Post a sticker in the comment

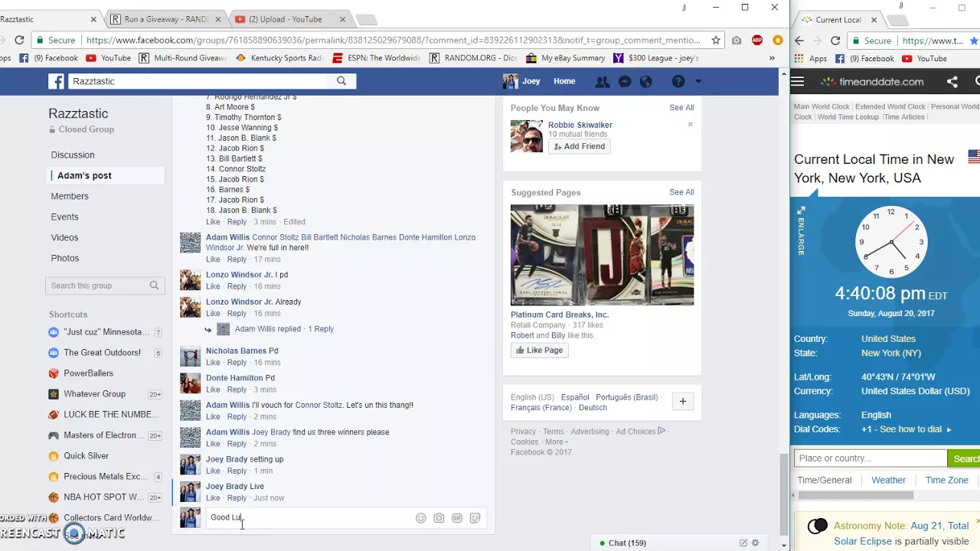coord(475,518)
